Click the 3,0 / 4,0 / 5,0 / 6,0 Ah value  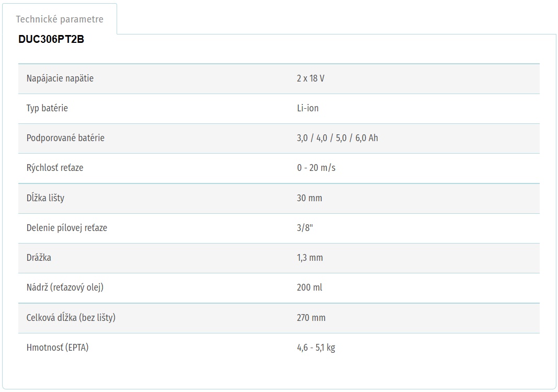coord(337,138)
